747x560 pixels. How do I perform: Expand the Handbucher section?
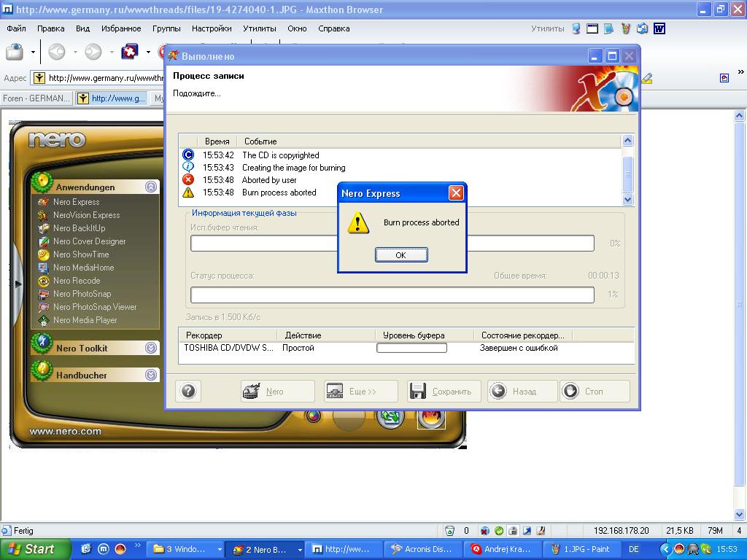151,375
